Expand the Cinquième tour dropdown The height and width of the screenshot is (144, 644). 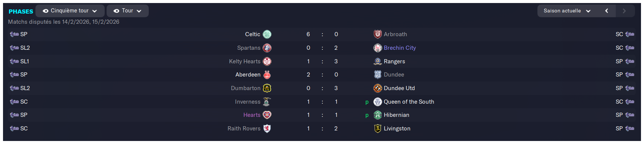[x=70, y=11]
